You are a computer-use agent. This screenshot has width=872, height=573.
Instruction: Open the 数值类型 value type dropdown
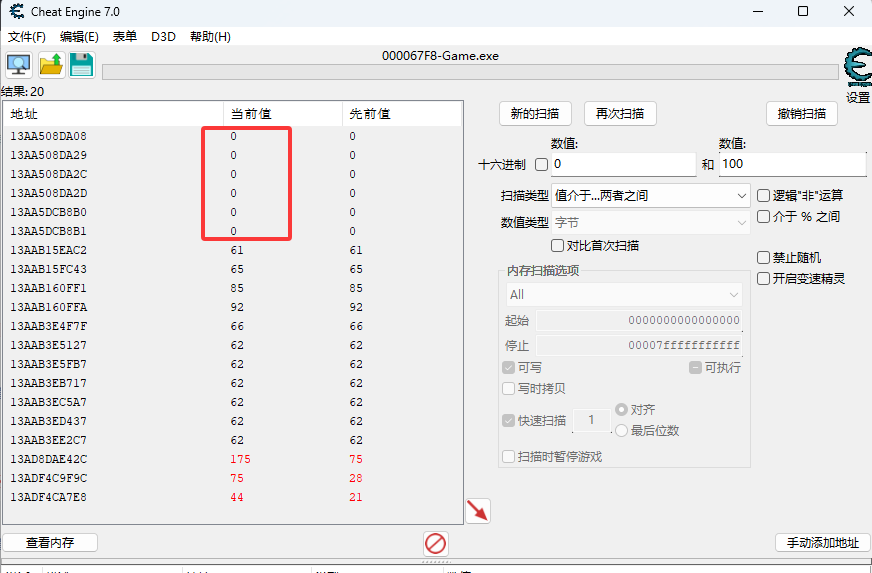coord(651,223)
